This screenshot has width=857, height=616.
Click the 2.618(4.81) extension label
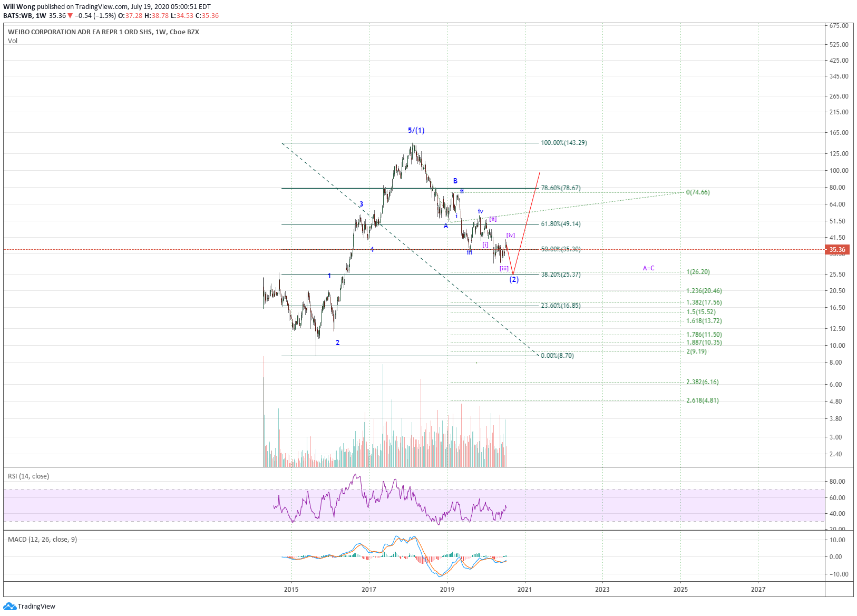[703, 400]
